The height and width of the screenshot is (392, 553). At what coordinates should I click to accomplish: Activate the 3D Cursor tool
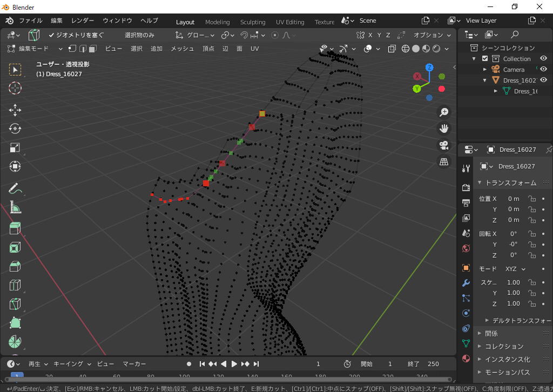coord(15,88)
